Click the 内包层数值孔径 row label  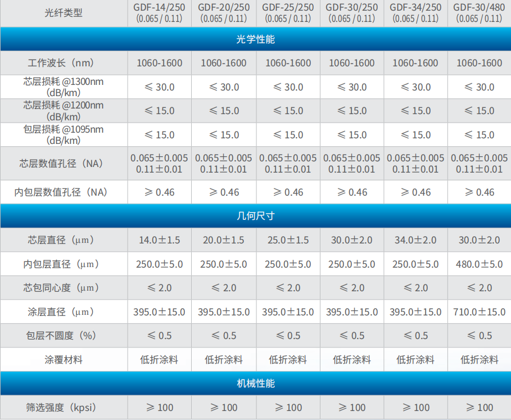pyautogui.click(x=64, y=192)
